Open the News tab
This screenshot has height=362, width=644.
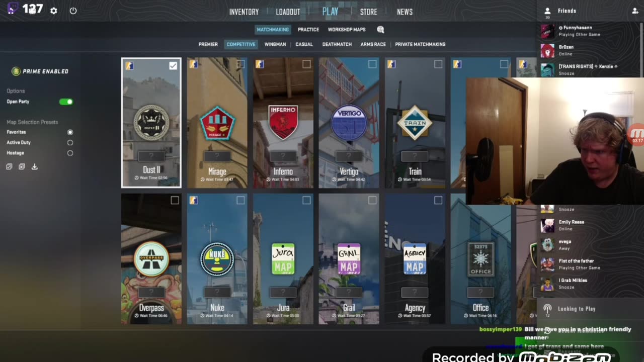point(405,12)
